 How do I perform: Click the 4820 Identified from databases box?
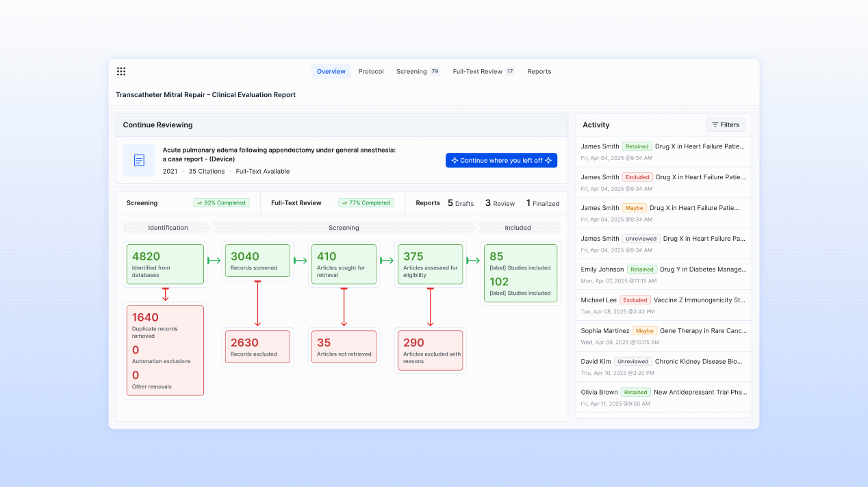pyautogui.click(x=165, y=264)
